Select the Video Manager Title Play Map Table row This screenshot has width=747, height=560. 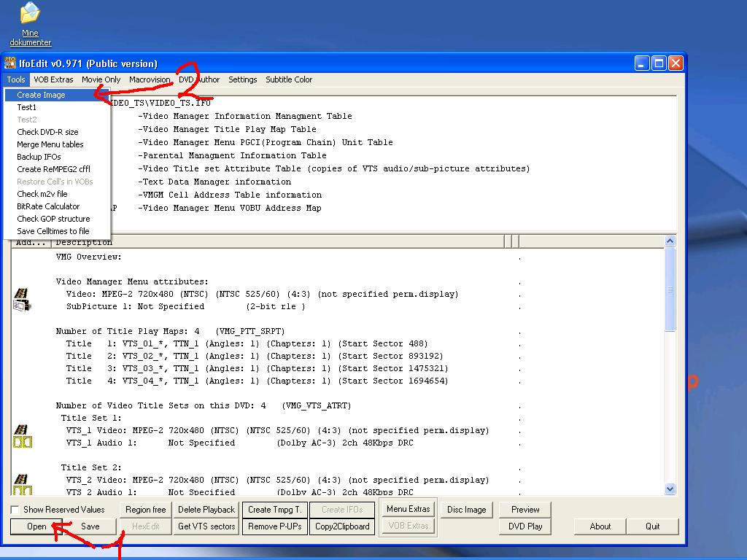[228, 129]
